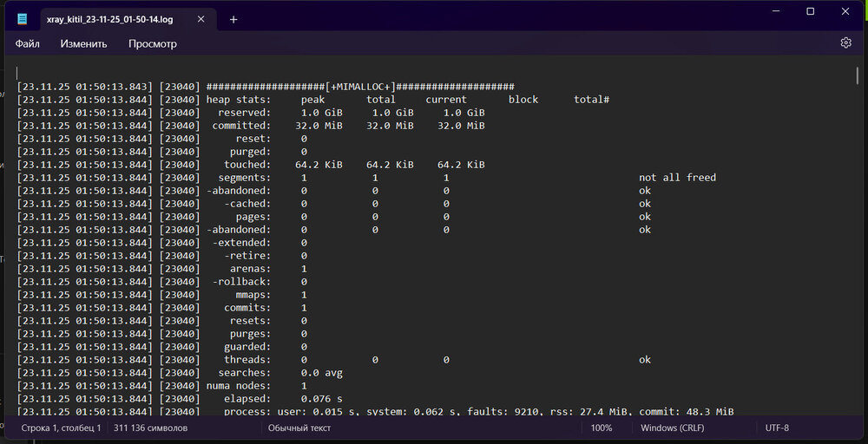Open the Просмотр menu
Viewport: 868px width, 444px height.
click(153, 43)
